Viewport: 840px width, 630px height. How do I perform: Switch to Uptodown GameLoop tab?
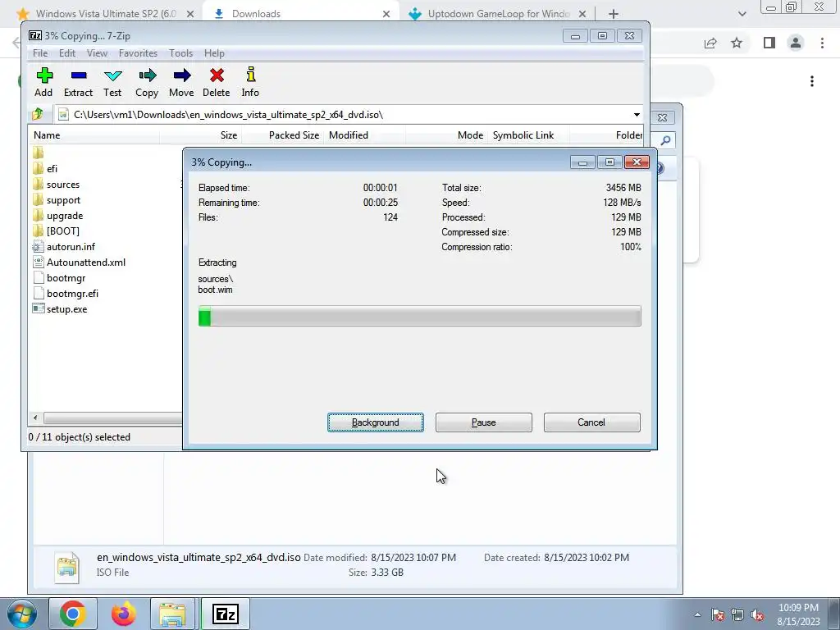(498, 14)
